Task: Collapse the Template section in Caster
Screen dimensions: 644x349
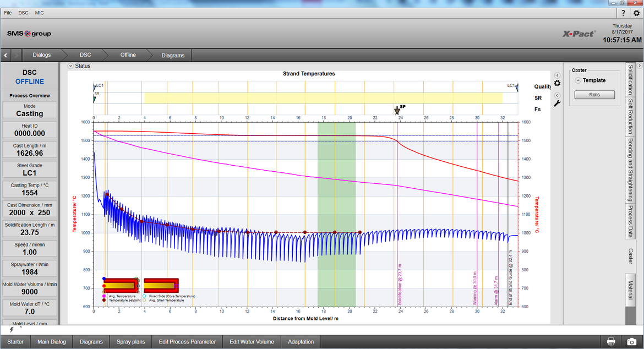Action: pos(578,80)
